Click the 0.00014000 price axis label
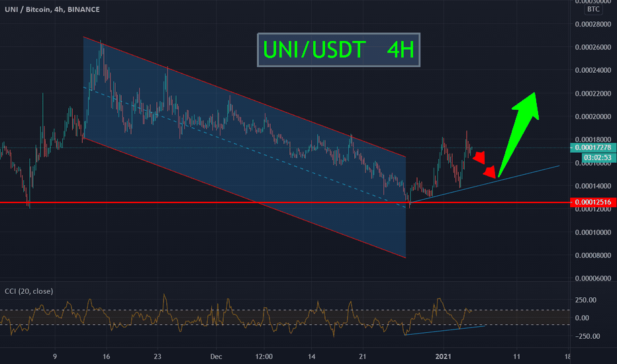 (x=593, y=186)
